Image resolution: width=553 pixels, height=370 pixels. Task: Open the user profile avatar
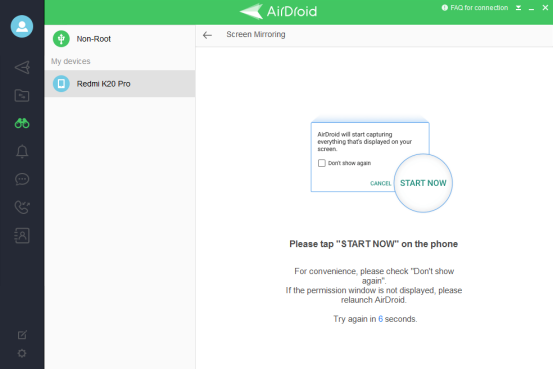coord(22,26)
